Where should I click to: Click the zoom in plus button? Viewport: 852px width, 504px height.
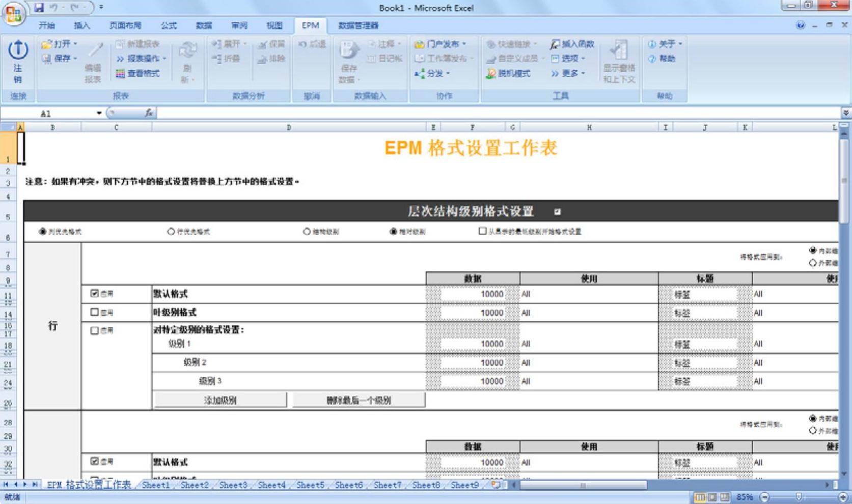pyautogui.click(x=843, y=497)
